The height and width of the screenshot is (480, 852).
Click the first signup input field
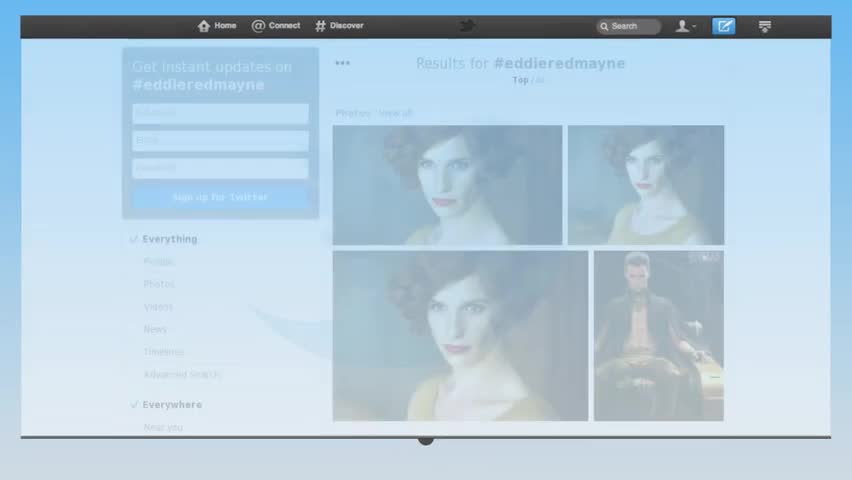click(221, 114)
